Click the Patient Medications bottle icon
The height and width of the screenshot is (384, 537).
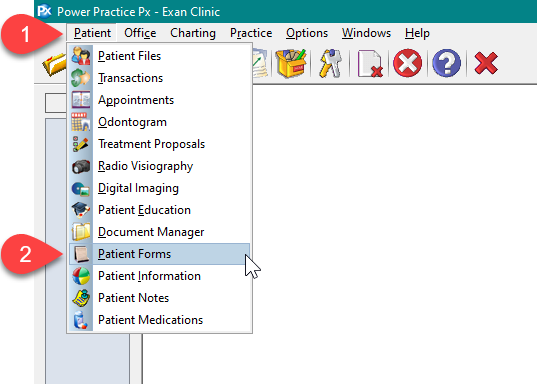pos(80,320)
